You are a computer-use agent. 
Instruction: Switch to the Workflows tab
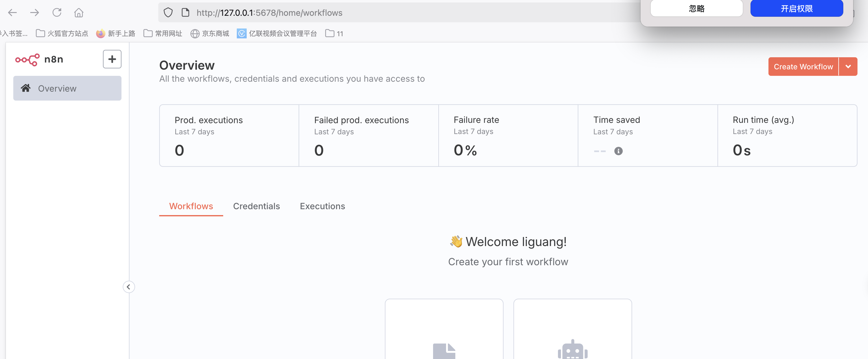191,206
